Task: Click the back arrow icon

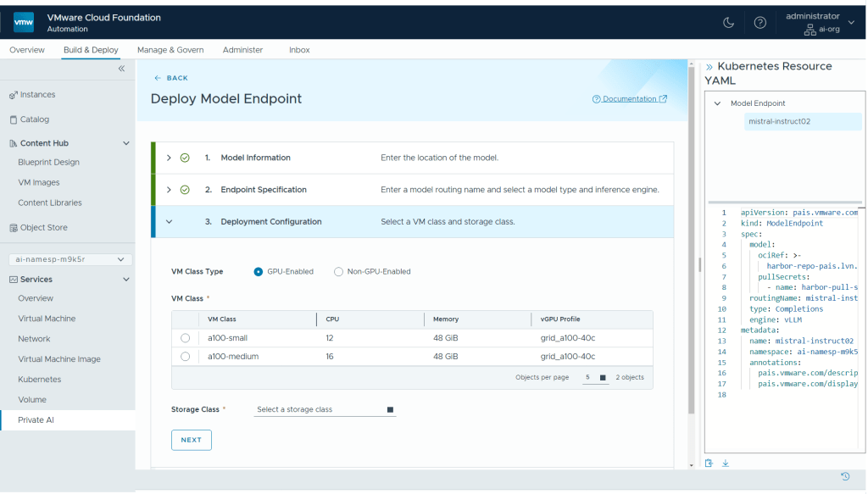Action: [158, 78]
